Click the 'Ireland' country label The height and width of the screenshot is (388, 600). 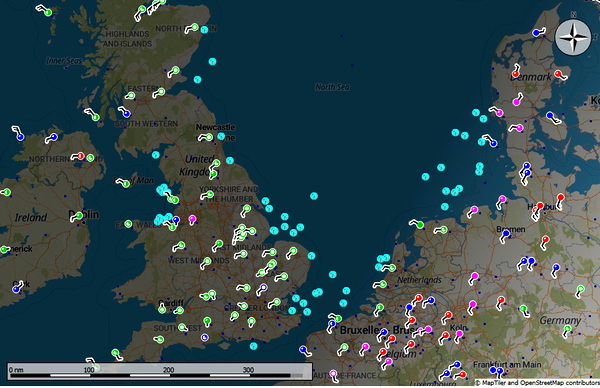pyautogui.click(x=31, y=217)
